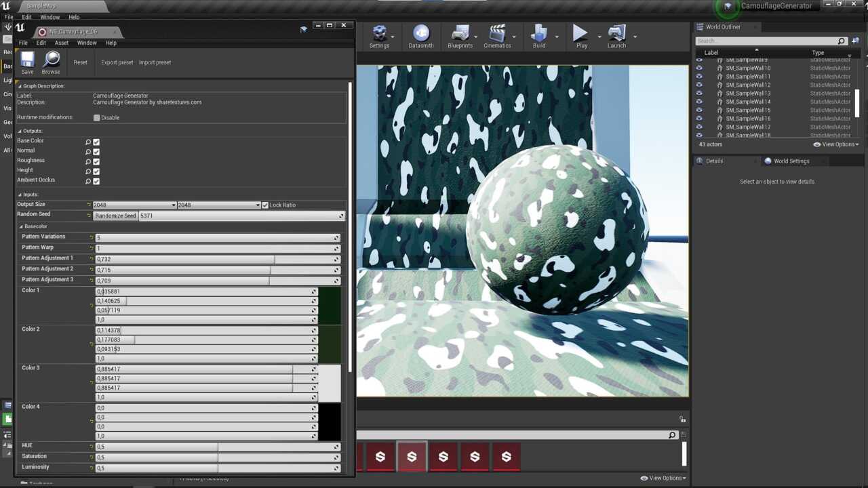868x488 pixels.
Task: Open the main toolbar Settings icon
Action: coord(379,36)
